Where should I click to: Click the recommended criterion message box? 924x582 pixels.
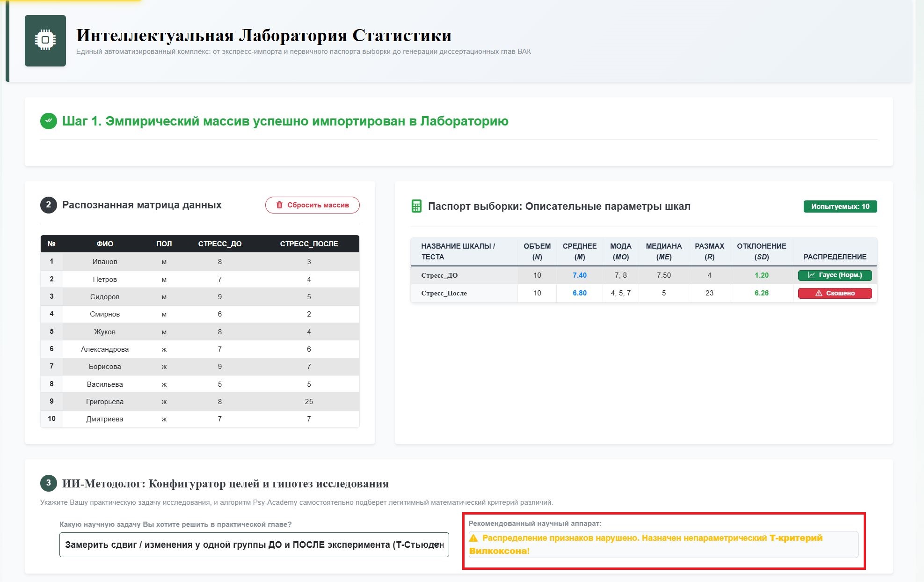[x=663, y=545]
